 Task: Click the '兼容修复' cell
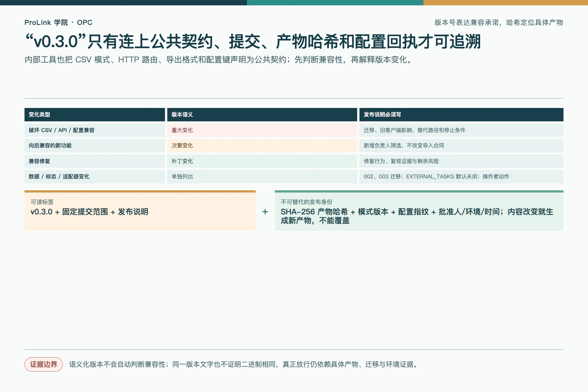[95, 161]
